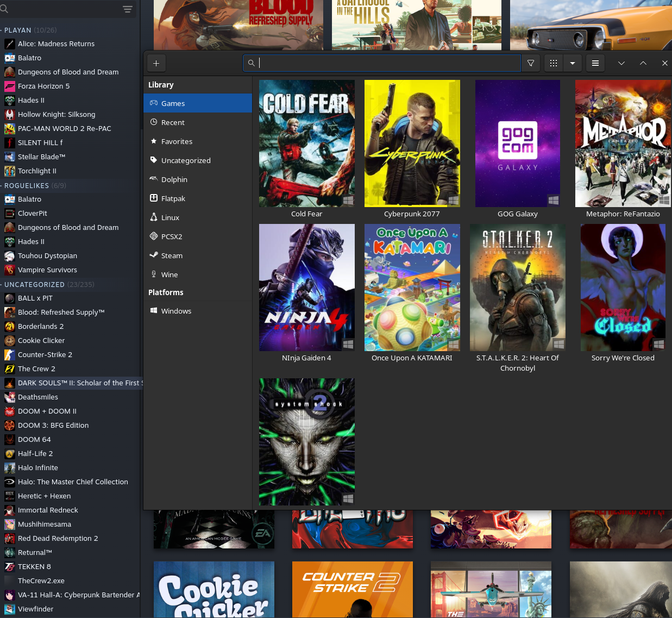Click the plus add-game button in Lutris
This screenshot has height=618, width=672.
[x=156, y=64]
